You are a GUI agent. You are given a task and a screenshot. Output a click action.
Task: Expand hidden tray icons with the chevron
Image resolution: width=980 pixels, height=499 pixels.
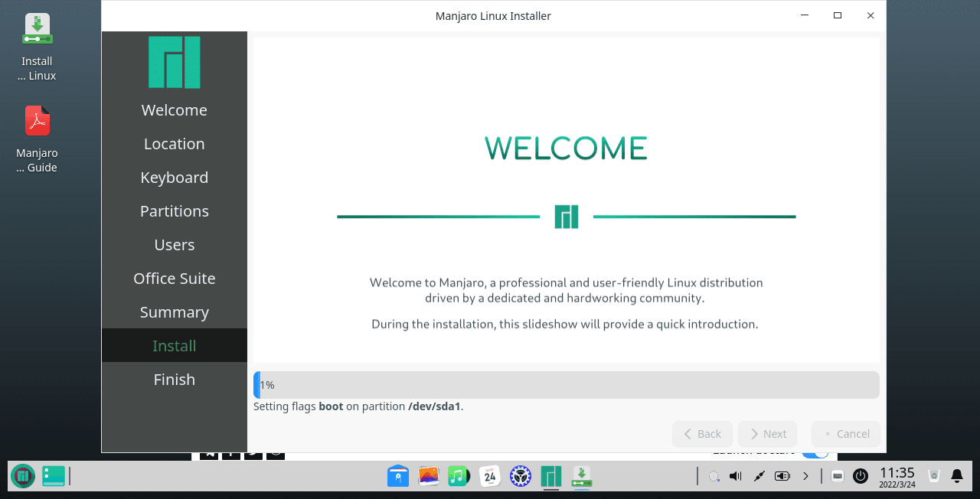pyautogui.click(x=805, y=476)
